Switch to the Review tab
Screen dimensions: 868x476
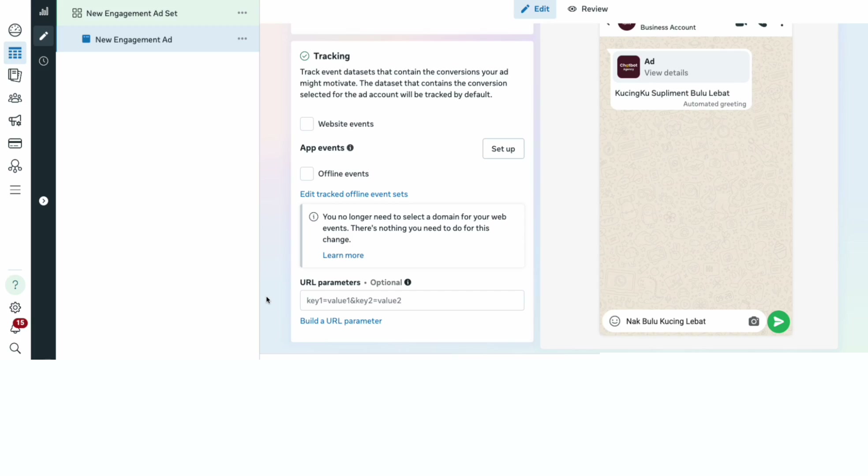tap(587, 9)
